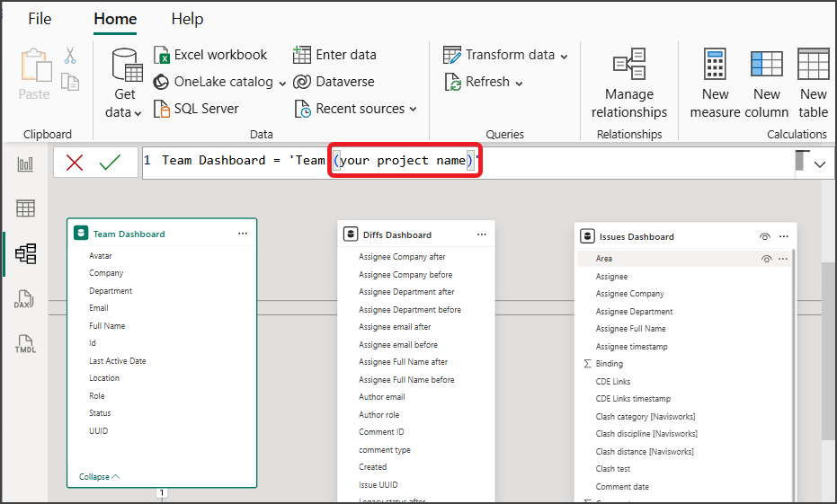Open the File menu
This screenshot has height=504, width=837.
pyautogui.click(x=40, y=19)
